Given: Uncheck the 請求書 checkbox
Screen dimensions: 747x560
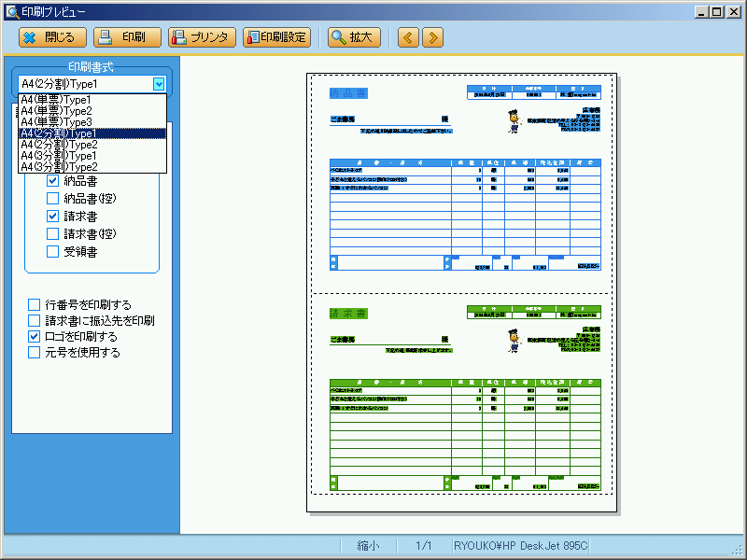Looking at the screenshot, I should [x=52, y=217].
